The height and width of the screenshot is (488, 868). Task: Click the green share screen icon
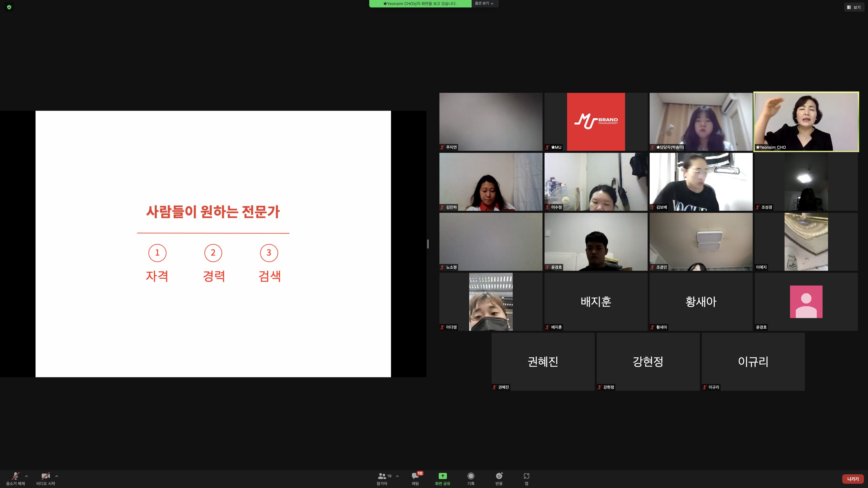pyautogui.click(x=442, y=476)
